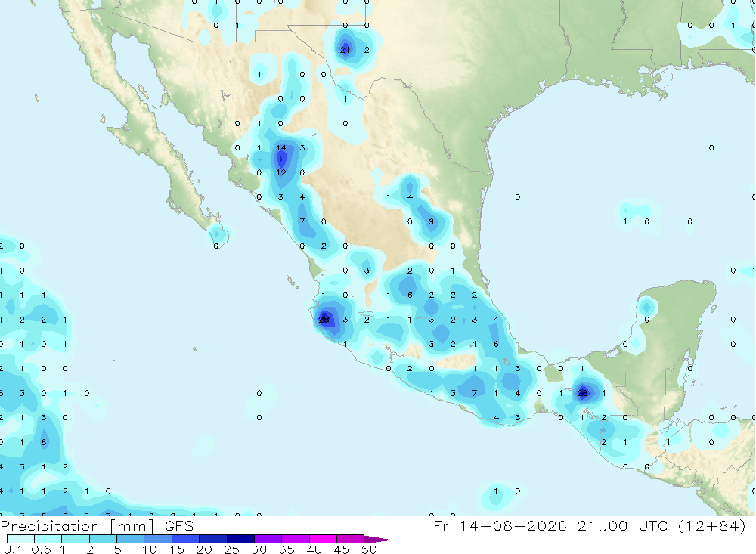756x554 pixels.
Task: Click the "25" legend scale label
Action: point(231,549)
